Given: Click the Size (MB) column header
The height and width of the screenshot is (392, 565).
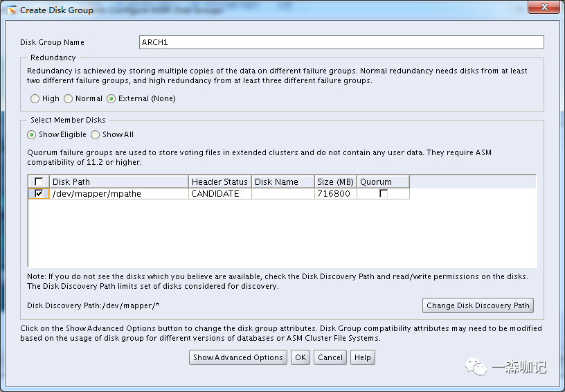Looking at the screenshot, I should click(335, 181).
